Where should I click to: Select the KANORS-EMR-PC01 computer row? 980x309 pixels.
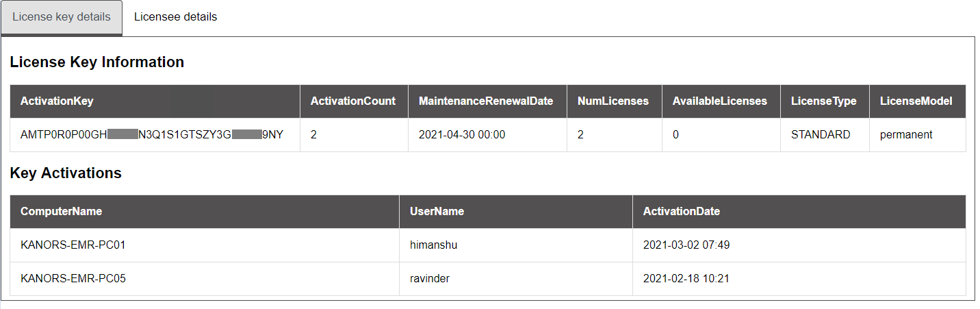point(488,245)
